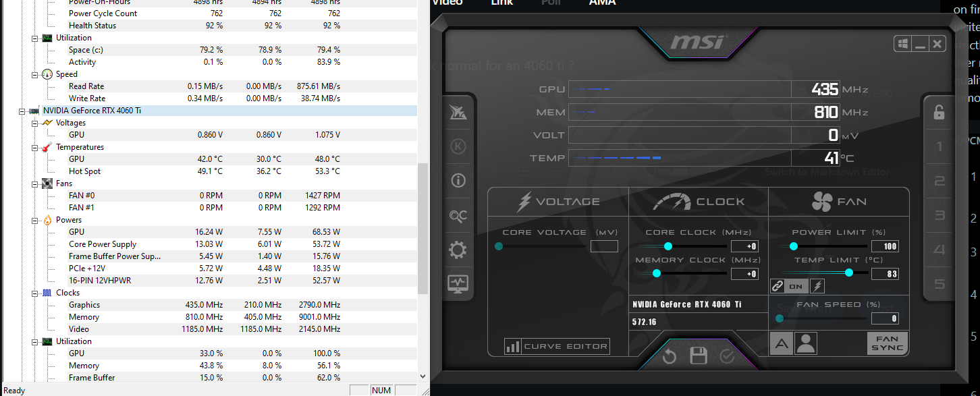Click the graphics card icon beside NVIDIA GeForce RTX 4060 Ti
980x396 pixels.
click(34, 111)
